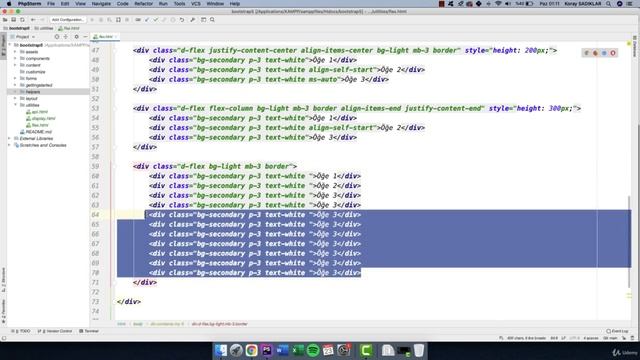
Task: Expand the components folder
Action: [x=15, y=58]
